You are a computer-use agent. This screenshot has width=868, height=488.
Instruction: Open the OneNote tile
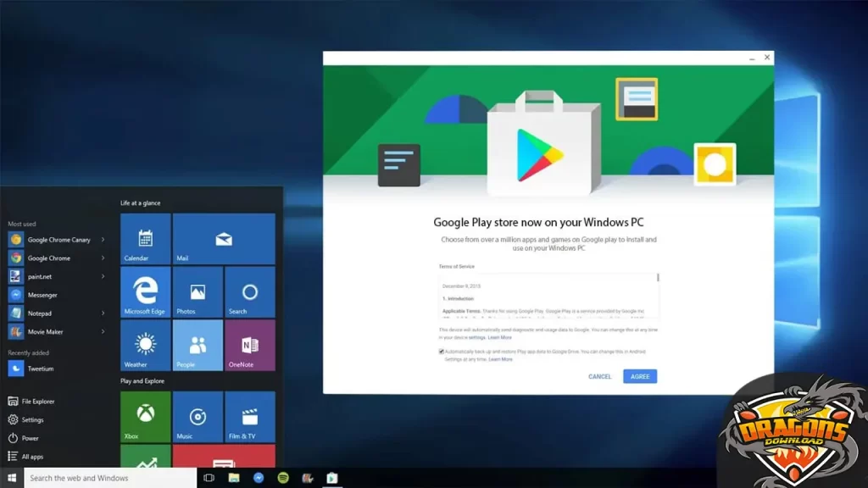249,345
